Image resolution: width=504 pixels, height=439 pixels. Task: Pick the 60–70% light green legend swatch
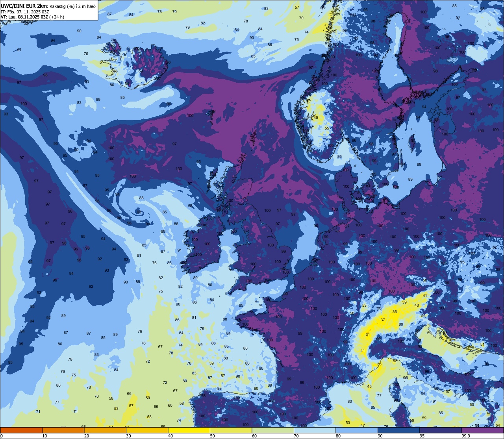(x=273, y=430)
